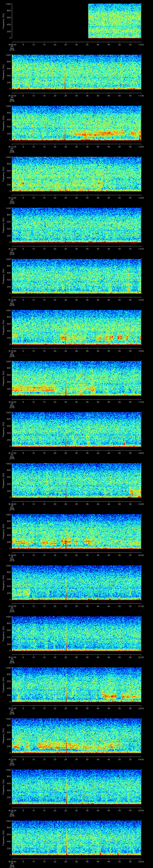Select the 19:00 axis end label
153x868 pixels.
pyautogui.click(x=141, y=504)
